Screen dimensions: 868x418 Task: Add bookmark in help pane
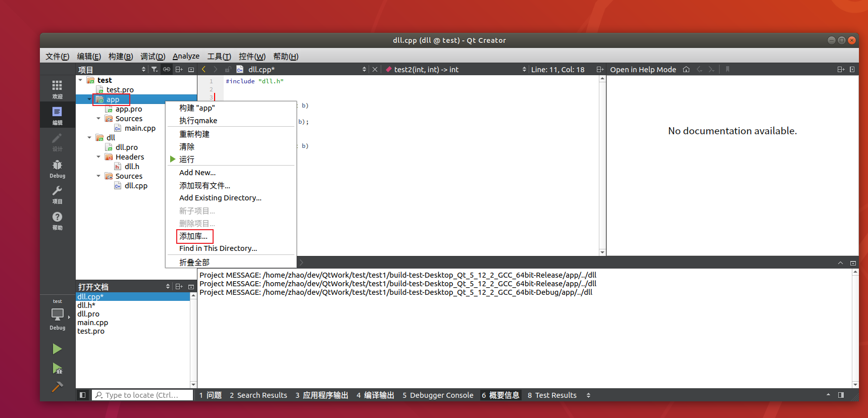tap(728, 70)
